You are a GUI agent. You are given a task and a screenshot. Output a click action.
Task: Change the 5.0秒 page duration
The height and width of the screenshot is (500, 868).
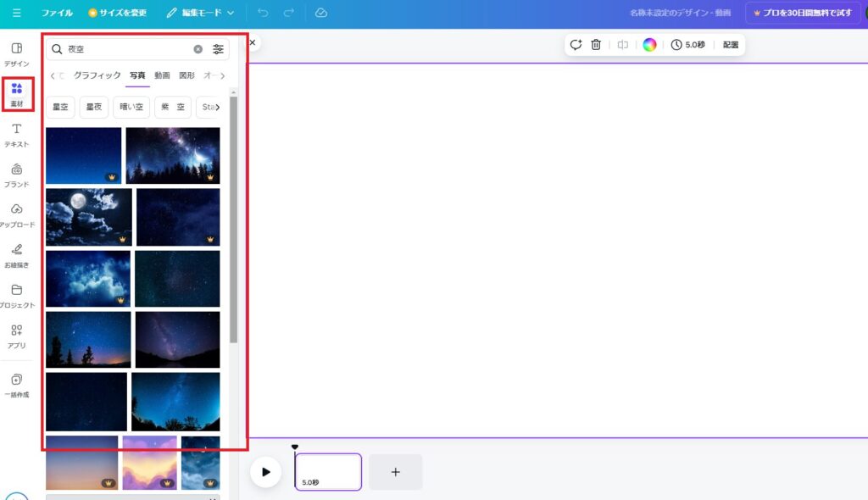click(688, 45)
